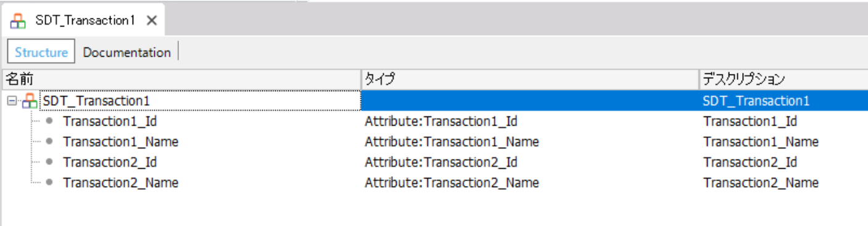Close the SDT_Transaction1 tab
The image size is (868, 226).
(x=152, y=20)
